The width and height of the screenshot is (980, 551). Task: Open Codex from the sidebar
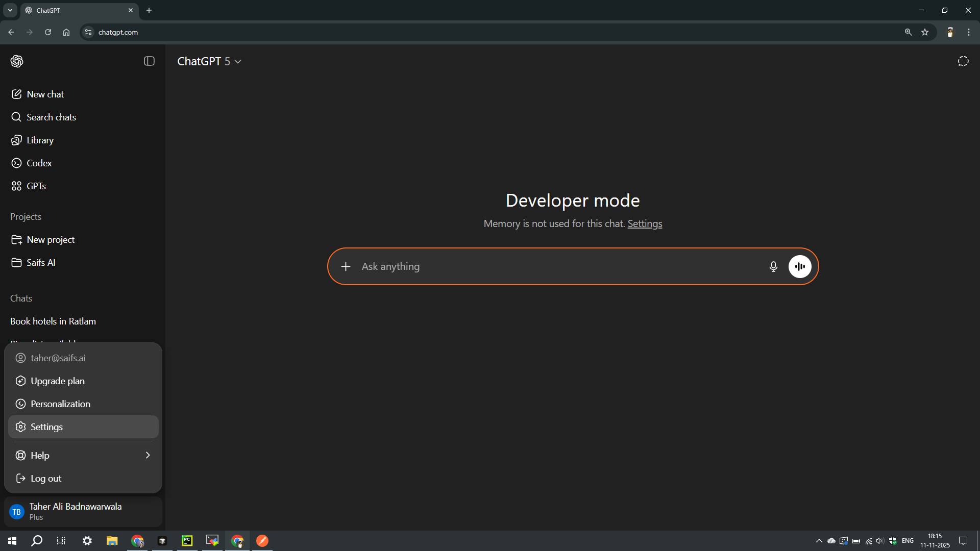(83, 163)
